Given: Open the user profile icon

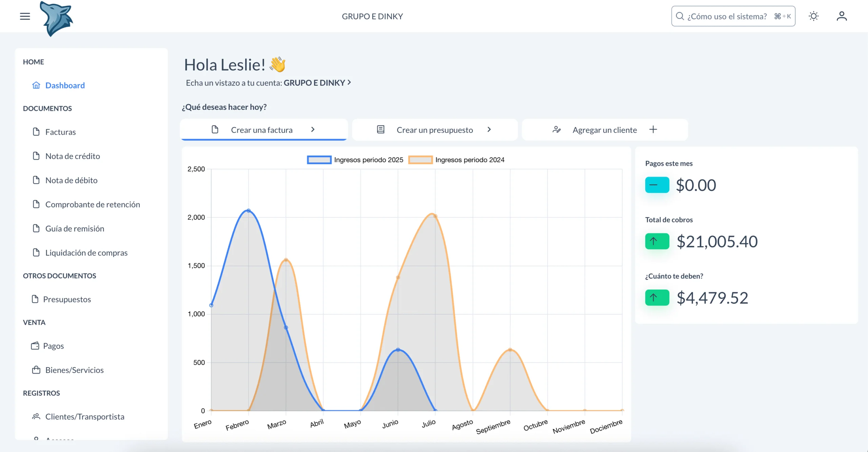Looking at the screenshot, I should (x=842, y=16).
